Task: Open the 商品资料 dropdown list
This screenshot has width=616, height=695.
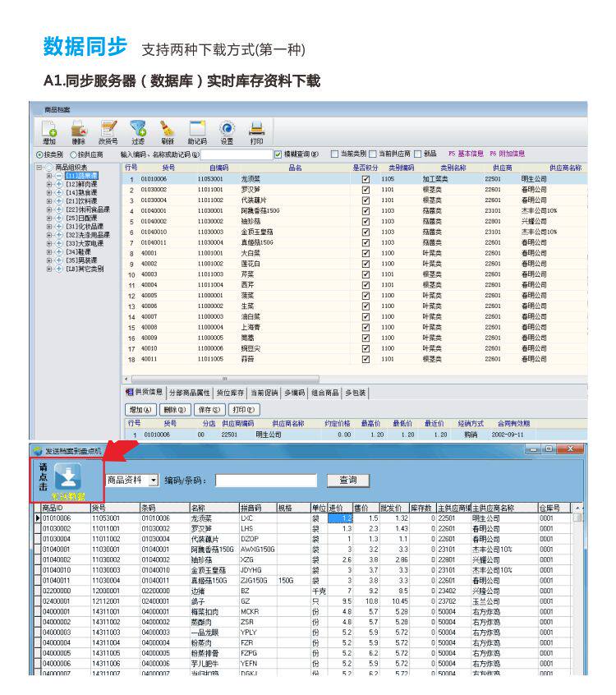Action: tap(154, 480)
